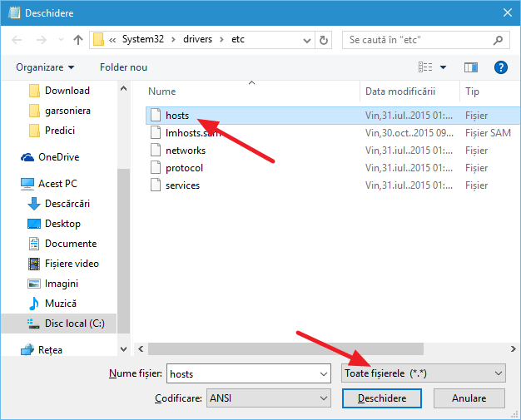Screen dimensions: 521x420
Task: Go up one folder level
Action: pos(78,40)
